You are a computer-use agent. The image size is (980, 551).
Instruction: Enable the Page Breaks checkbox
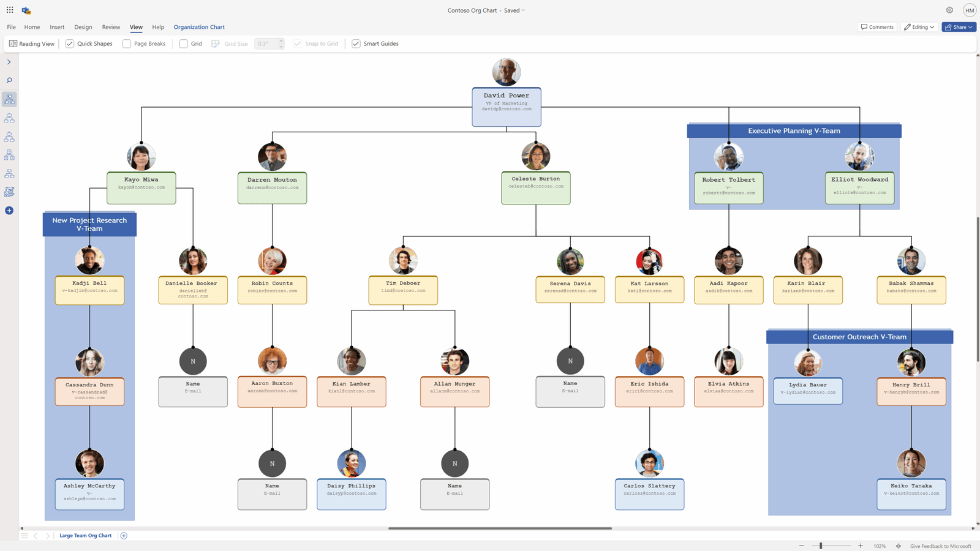coord(126,43)
